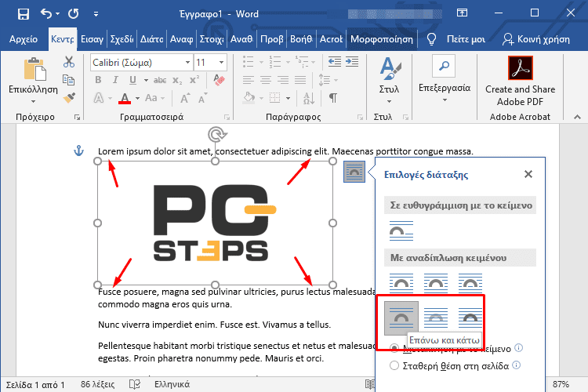Open the undo history dropdown arrow
Viewport: 588px width, 392px height.
tap(57, 14)
